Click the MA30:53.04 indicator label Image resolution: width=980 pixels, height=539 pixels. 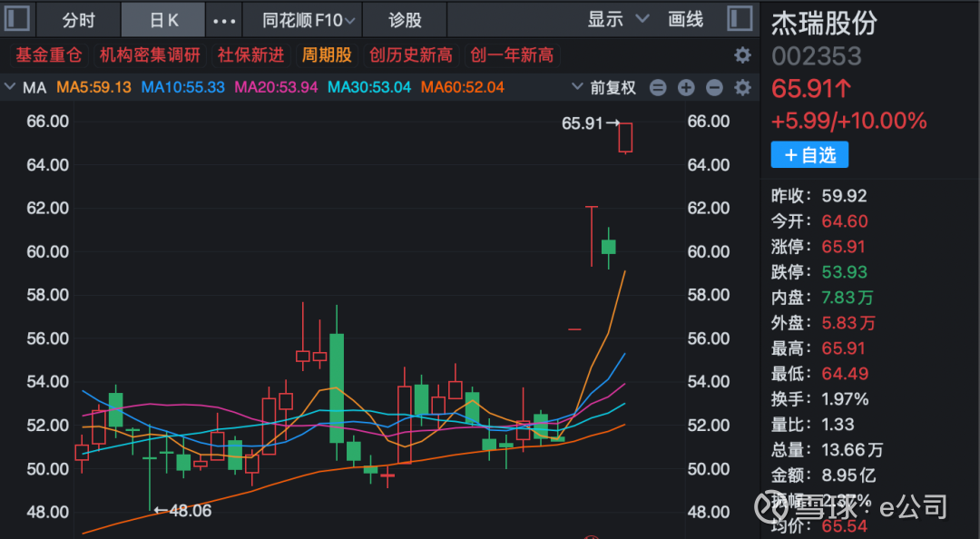pyautogui.click(x=368, y=87)
